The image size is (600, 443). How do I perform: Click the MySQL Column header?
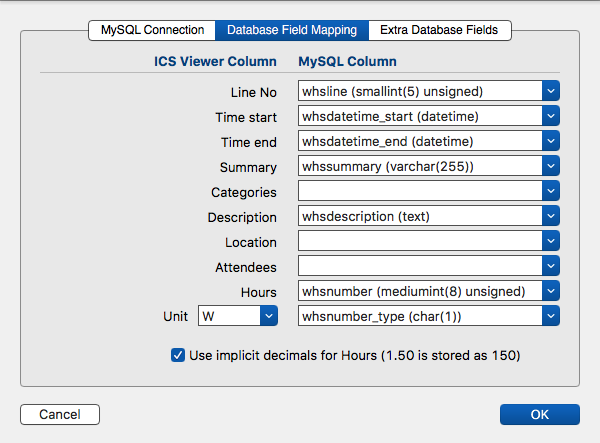(x=347, y=61)
